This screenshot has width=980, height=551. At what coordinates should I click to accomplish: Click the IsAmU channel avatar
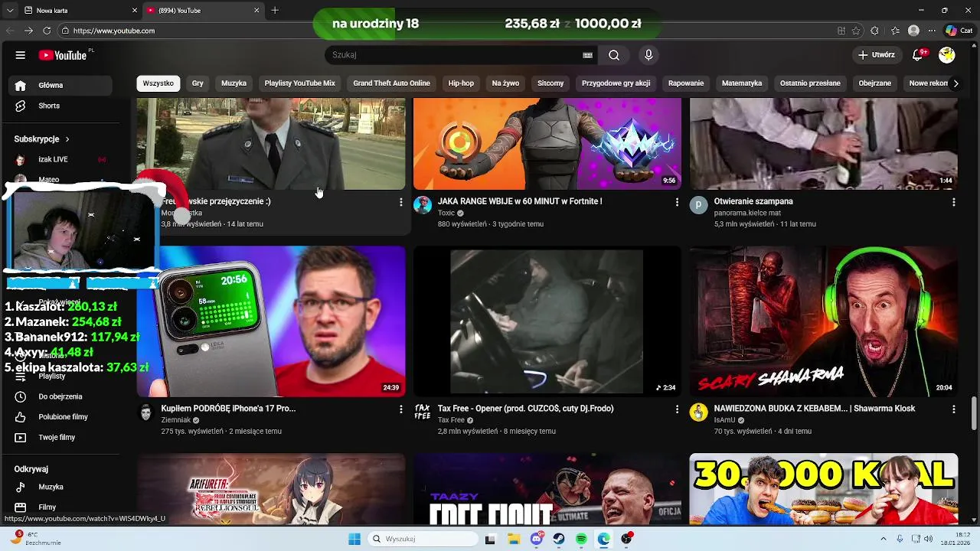[699, 412]
